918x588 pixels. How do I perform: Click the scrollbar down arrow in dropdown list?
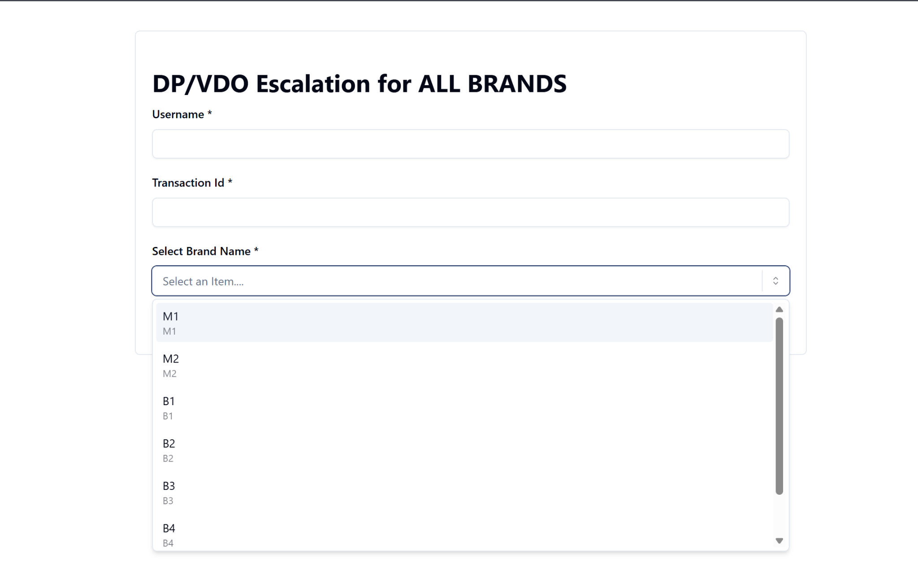pyautogui.click(x=779, y=541)
